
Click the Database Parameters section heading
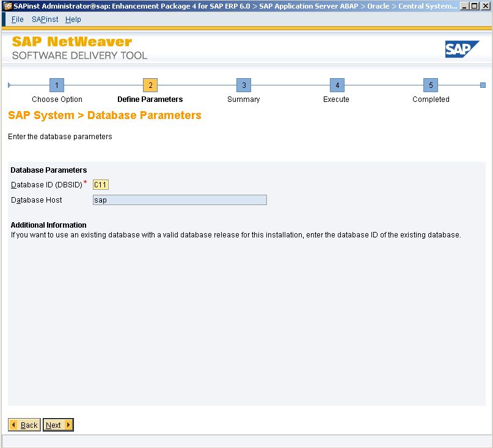pos(49,170)
